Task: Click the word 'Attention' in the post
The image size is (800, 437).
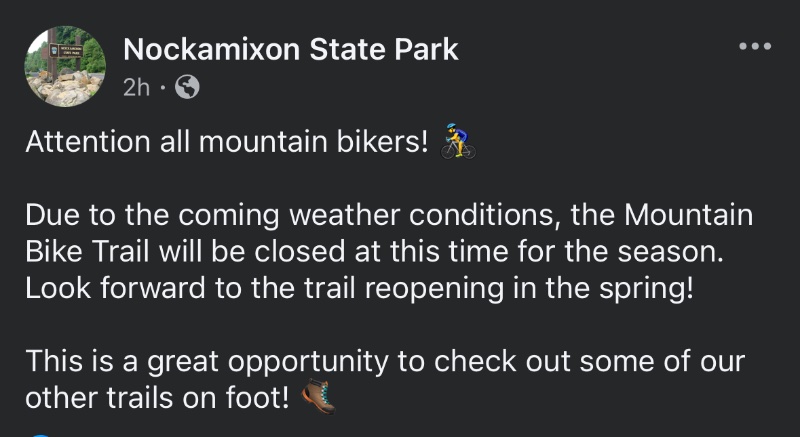Action: [85, 143]
